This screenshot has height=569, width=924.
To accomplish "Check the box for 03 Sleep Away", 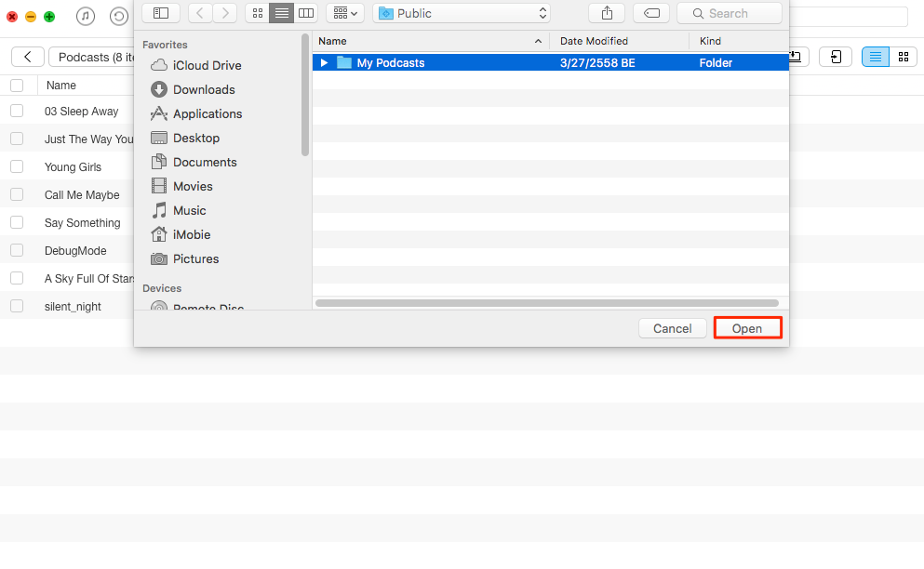I will pyautogui.click(x=17, y=111).
